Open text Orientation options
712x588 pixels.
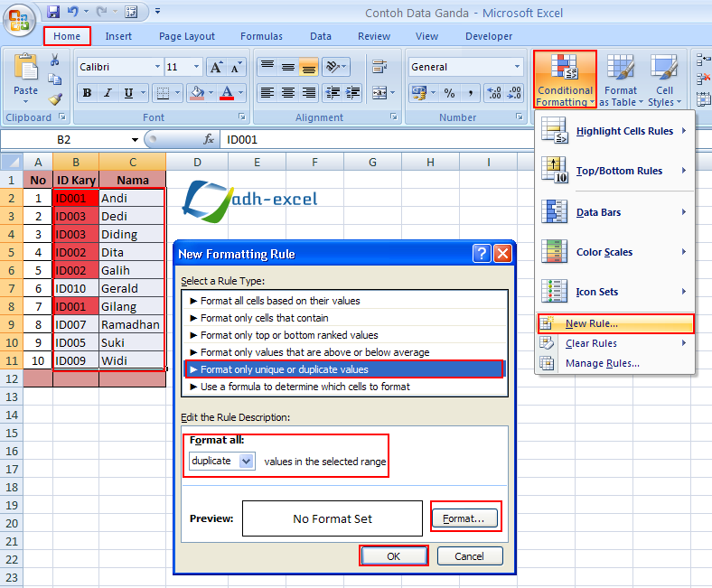336,67
